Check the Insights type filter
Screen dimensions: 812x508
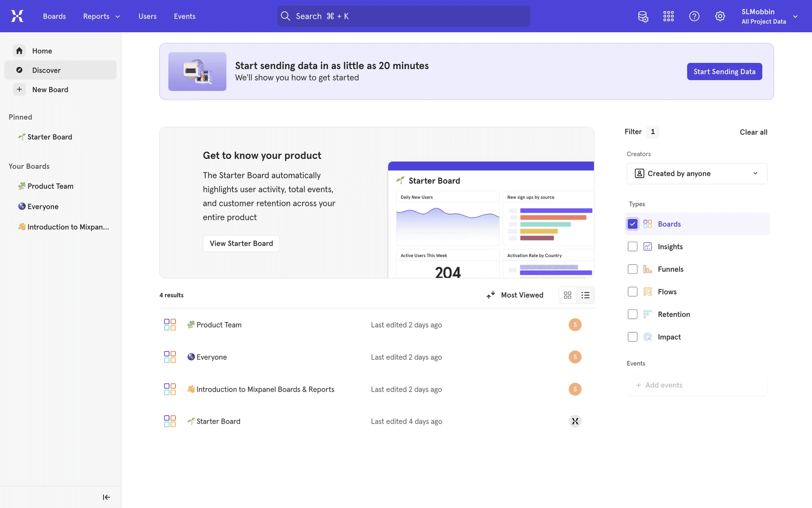[632, 246]
